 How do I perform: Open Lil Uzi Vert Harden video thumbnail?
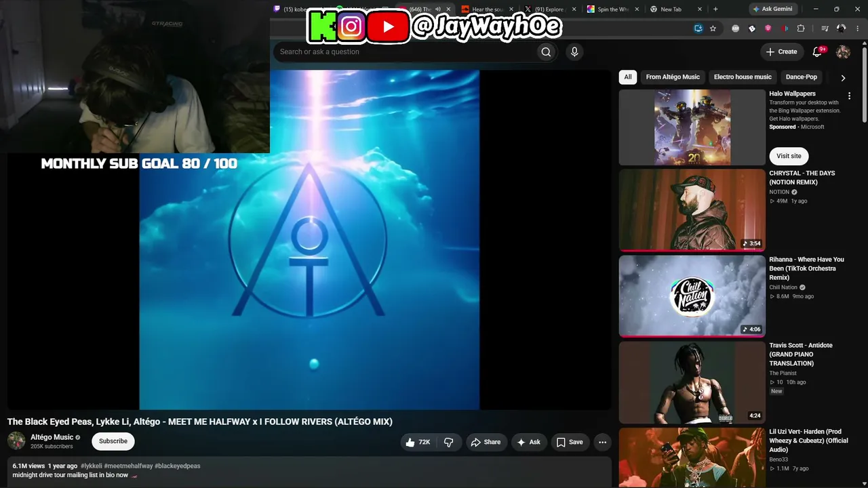692,457
